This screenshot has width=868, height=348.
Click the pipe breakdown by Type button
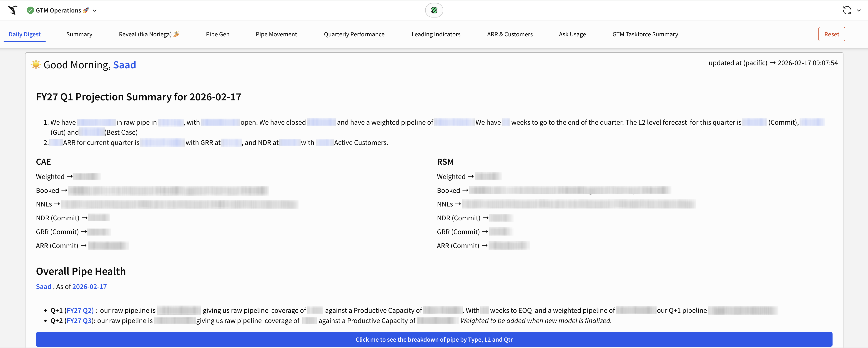[x=434, y=339]
